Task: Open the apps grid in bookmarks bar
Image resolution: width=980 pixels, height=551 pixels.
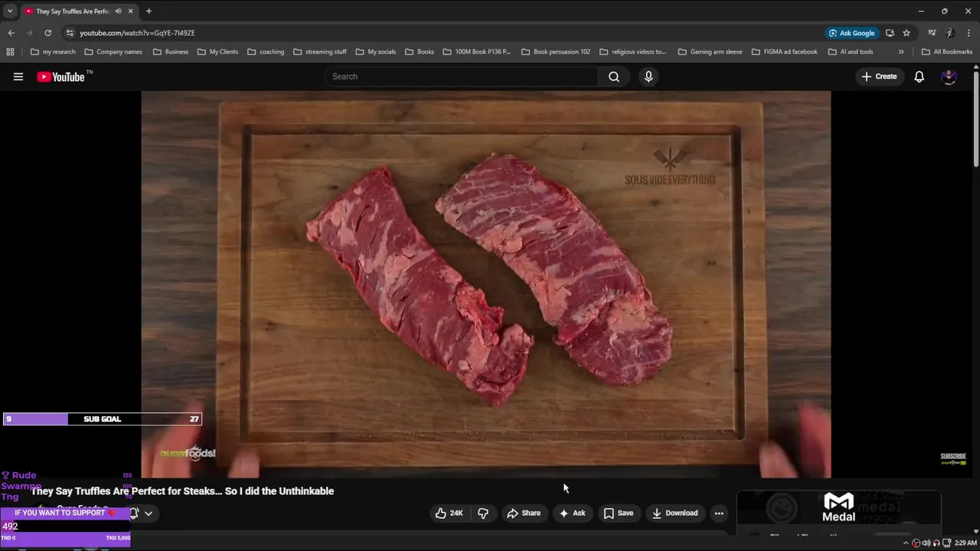Action: 10,52
